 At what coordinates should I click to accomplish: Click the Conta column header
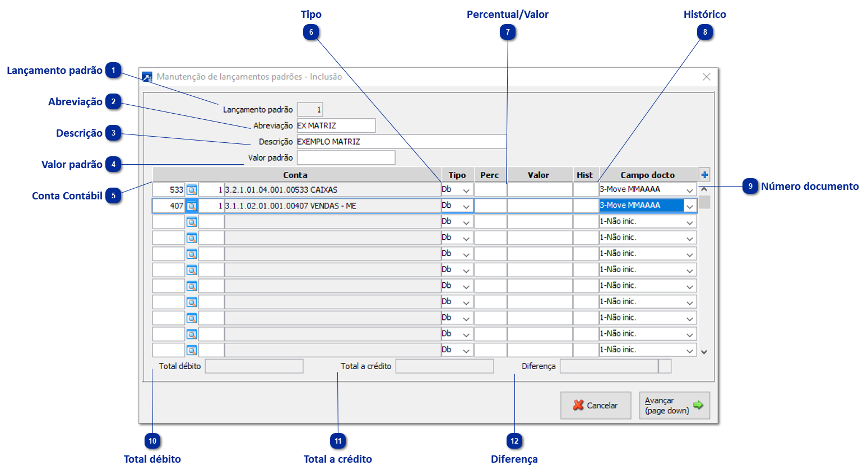coord(297,175)
